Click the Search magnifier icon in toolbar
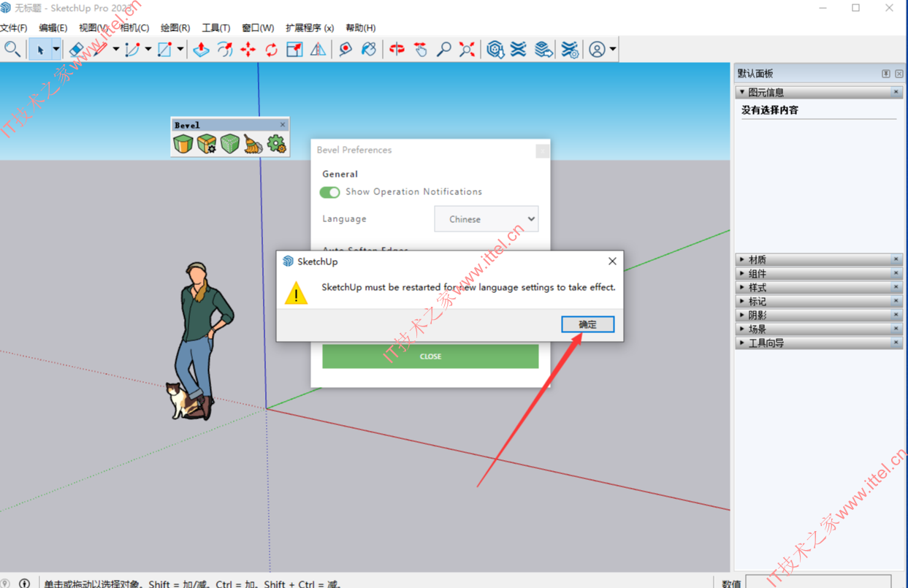The height and width of the screenshot is (588, 908). pyautogui.click(x=12, y=49)
